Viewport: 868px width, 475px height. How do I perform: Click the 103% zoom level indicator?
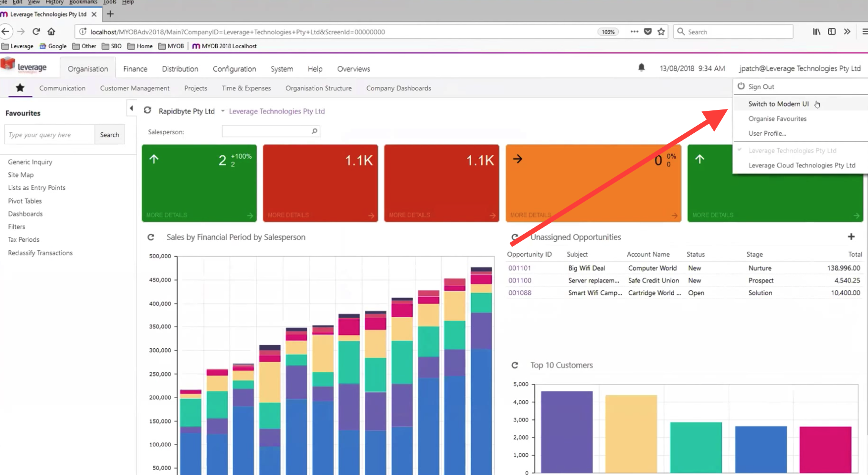(608, 32)
